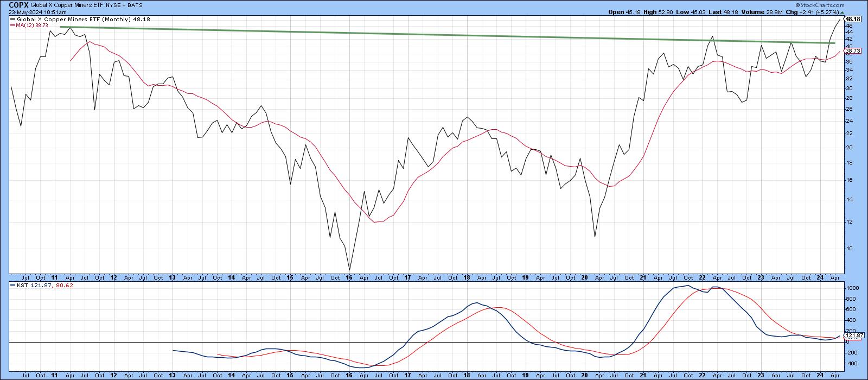This screenshot has height=380, width=868.
Task: Click the "46" price axis label
Action: [848, 26]
